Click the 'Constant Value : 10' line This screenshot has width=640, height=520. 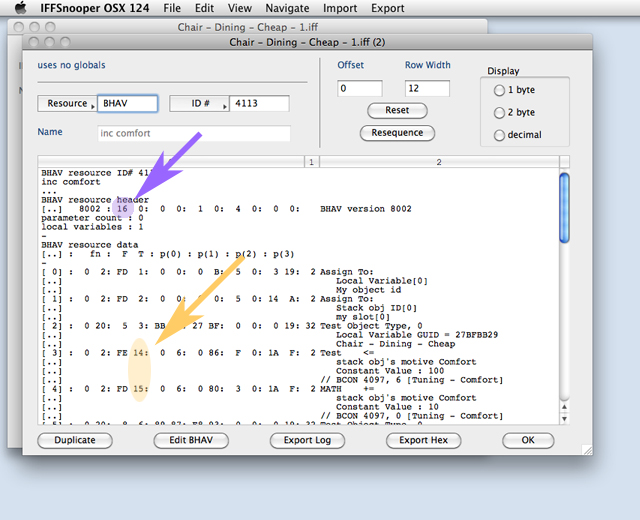(387, 407)
